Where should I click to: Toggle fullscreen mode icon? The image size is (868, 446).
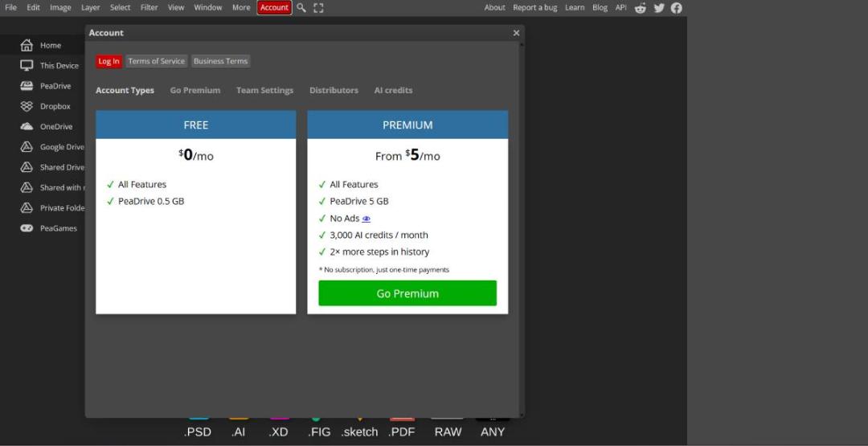(318, 8)
